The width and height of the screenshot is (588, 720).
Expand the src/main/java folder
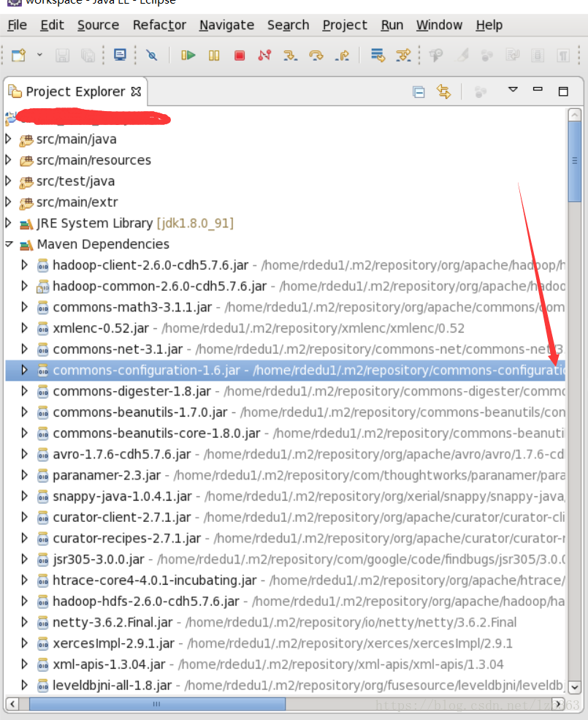pos(8,138)
